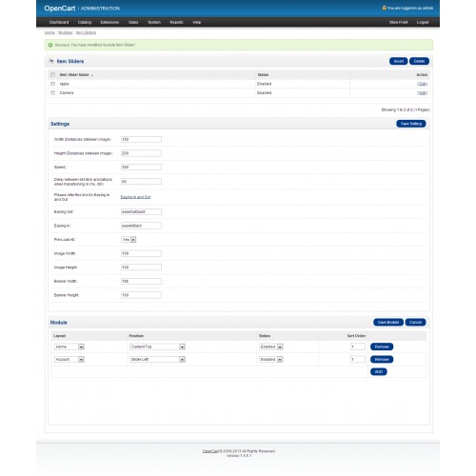Click the green success check icon
This screenshot has width=476, height=476.
pyautogui.click(x=50, y=45)
